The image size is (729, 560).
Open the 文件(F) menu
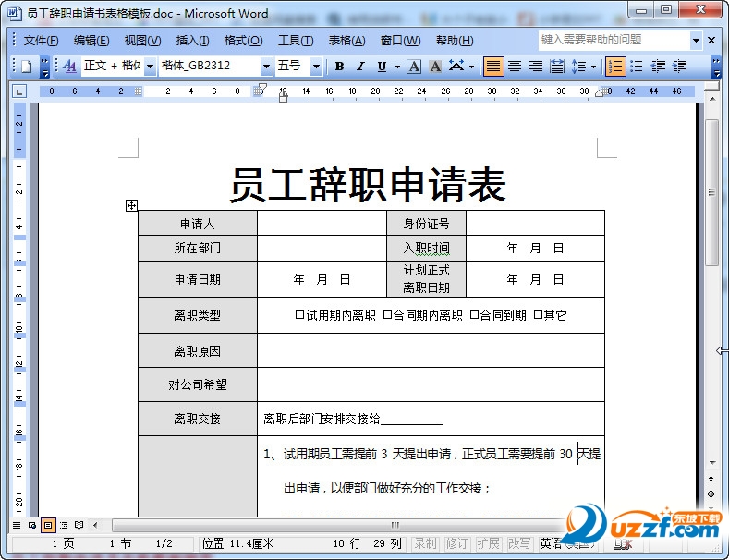click(41, 41)
